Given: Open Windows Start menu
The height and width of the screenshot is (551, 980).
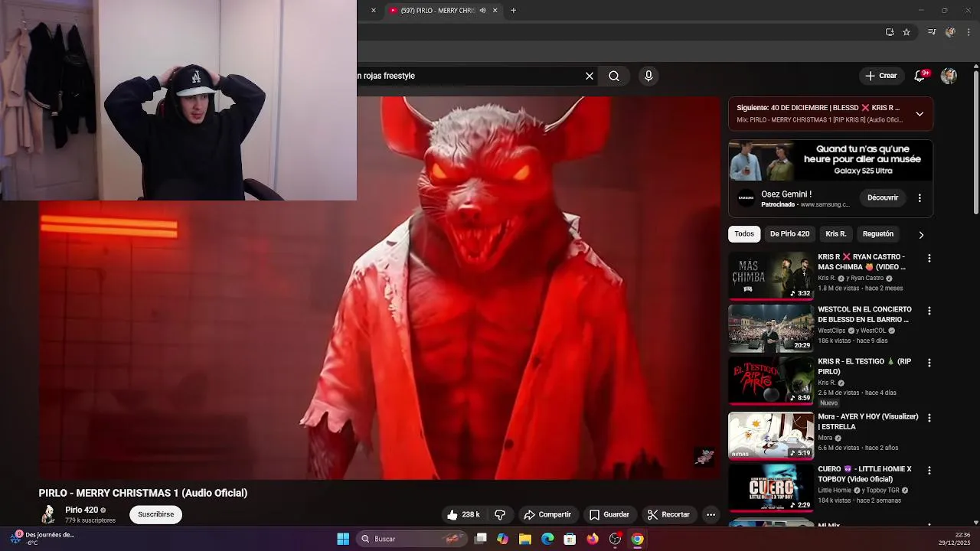Looking at the screenshot, I should [343, 539].
